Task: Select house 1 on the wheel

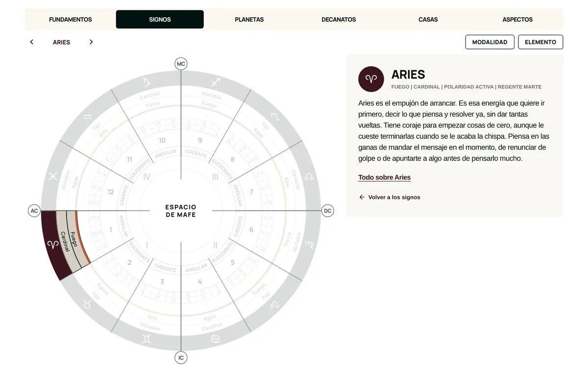Action: (111, 230)
